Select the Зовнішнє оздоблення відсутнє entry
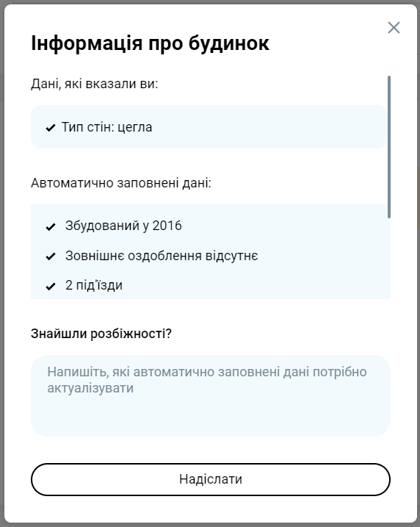The width and height of the screenshot is (420, 527). coord(162,256)
